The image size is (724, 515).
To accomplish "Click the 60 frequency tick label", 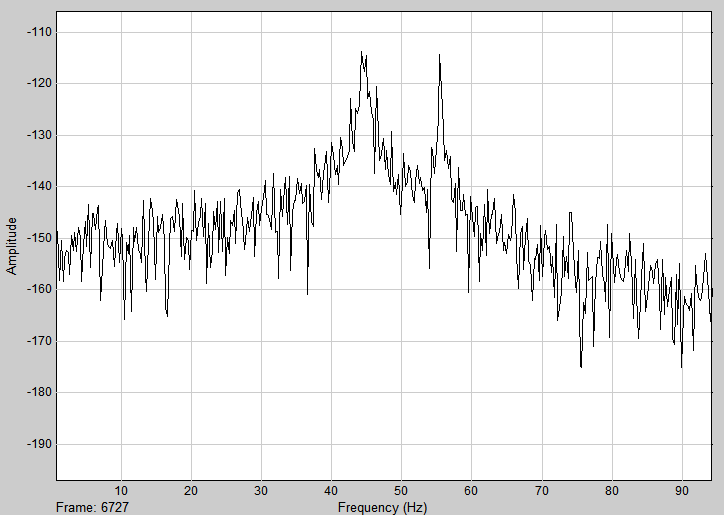I will pos(471,491).
